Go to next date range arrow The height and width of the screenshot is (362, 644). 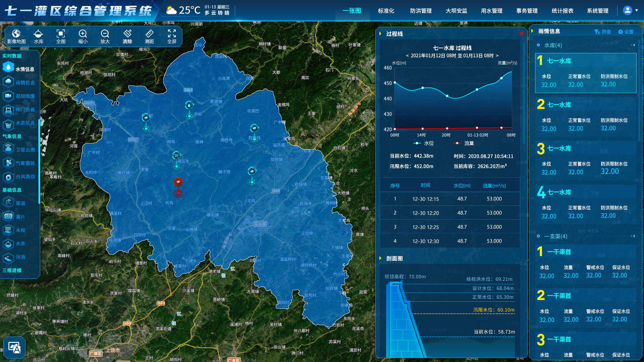coord(497,56)
